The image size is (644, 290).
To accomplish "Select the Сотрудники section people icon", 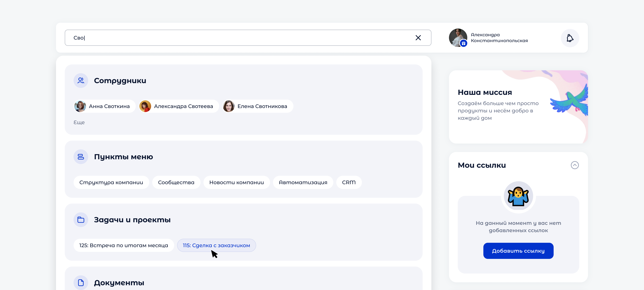I will pyautogui.click(x=80, y=80).
